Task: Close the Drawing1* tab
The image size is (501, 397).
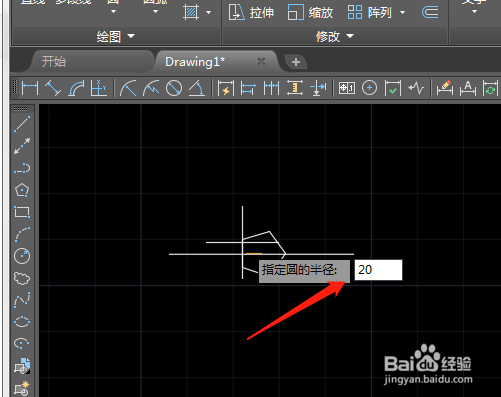Action: tap(261, 61)
